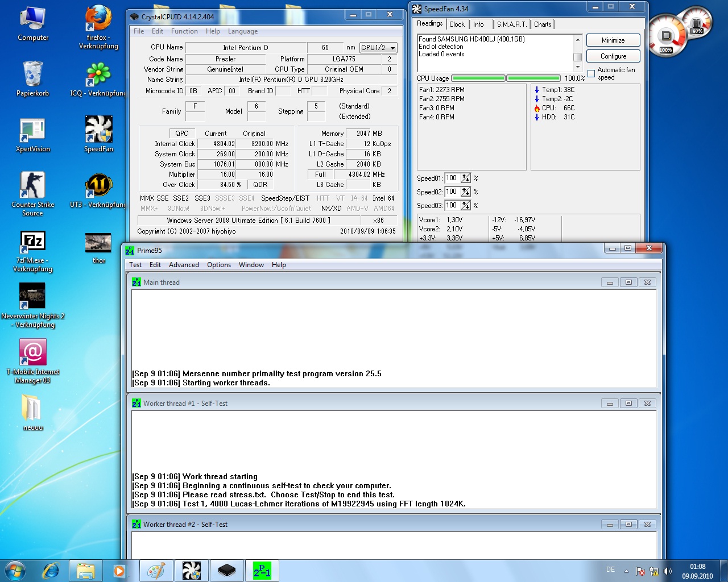Open the 7zFM.exe shortcut icon

tap(33, 252)
